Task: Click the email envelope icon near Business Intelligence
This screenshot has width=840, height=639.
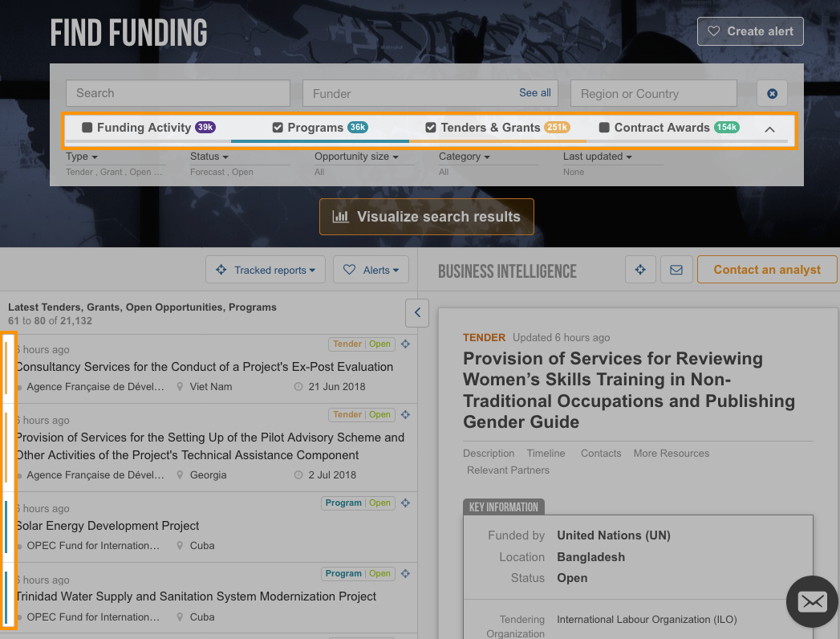Action: (676, 270)
